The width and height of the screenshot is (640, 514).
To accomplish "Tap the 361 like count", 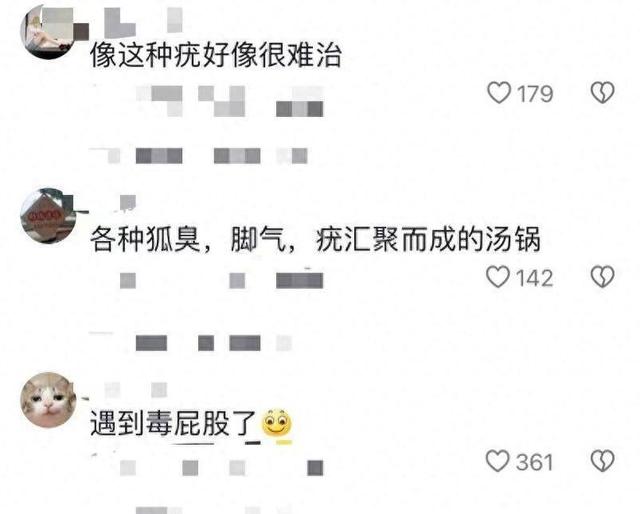I will click(x=534, y=462).
